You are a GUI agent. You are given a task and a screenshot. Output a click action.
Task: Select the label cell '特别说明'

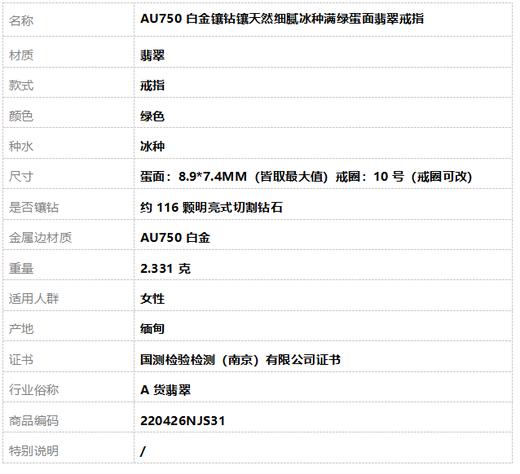[x=68, y=448]
